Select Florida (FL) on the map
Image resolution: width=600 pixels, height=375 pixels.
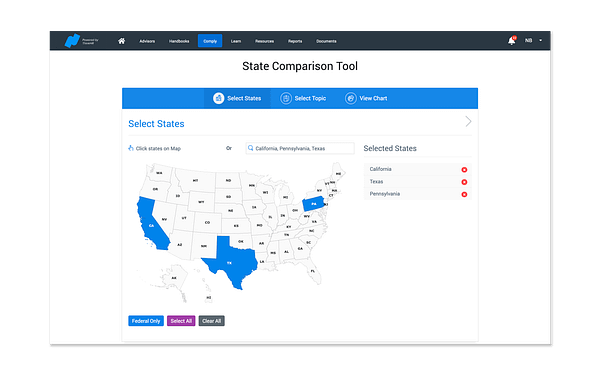pyautogui.click(x=313, y=271)
